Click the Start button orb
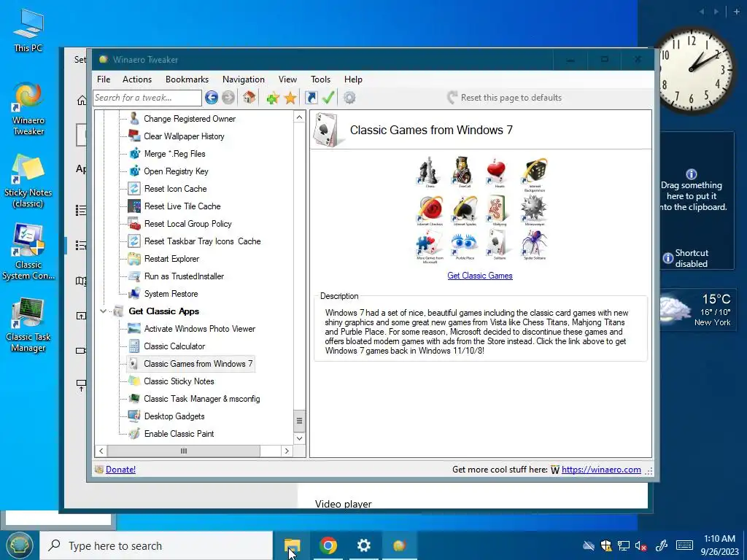The image size is (747, 560). point(19,545)
